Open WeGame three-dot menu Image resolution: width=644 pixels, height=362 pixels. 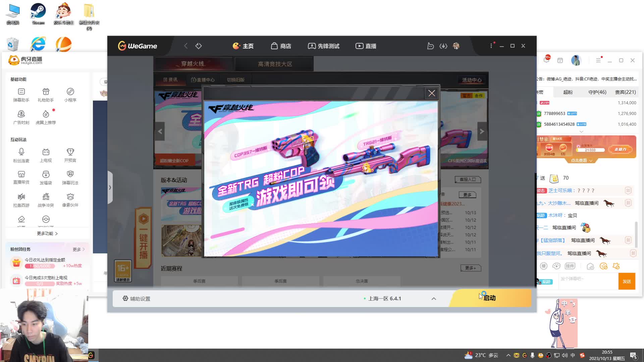click(491, 46)
